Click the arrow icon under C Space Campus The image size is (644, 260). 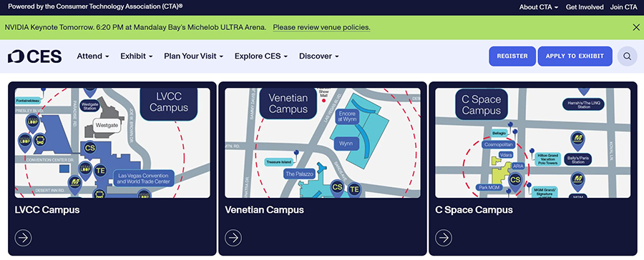click(444, 237)
